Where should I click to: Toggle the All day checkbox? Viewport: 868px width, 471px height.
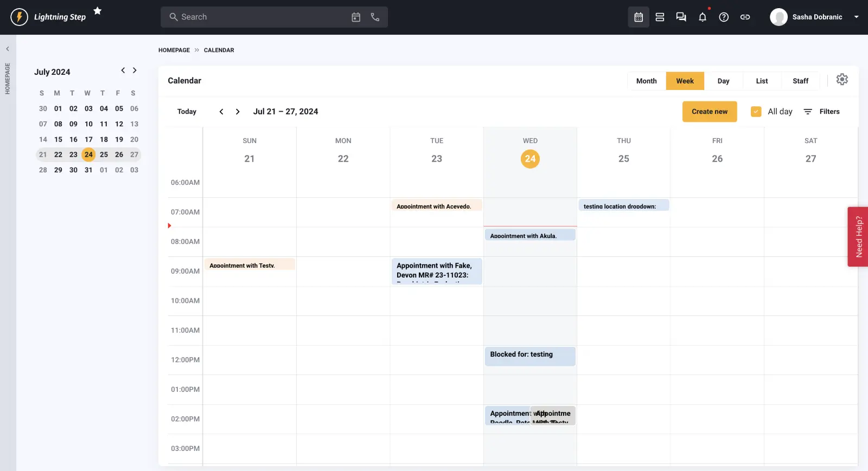(x=756, y=112)
